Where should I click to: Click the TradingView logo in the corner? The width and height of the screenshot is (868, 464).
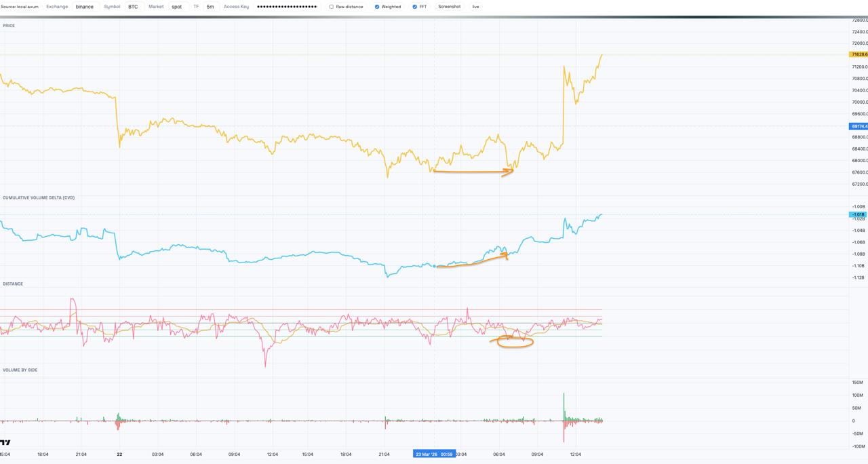pos(5,442)
